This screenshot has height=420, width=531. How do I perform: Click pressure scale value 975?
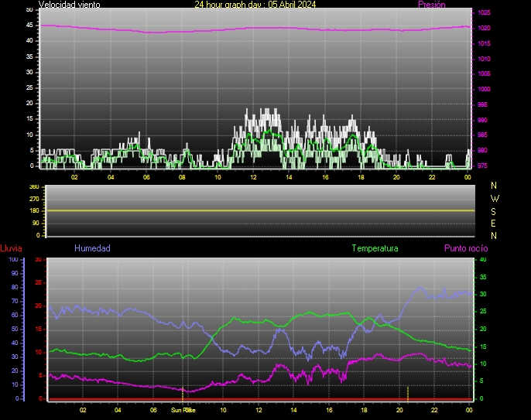482,166
